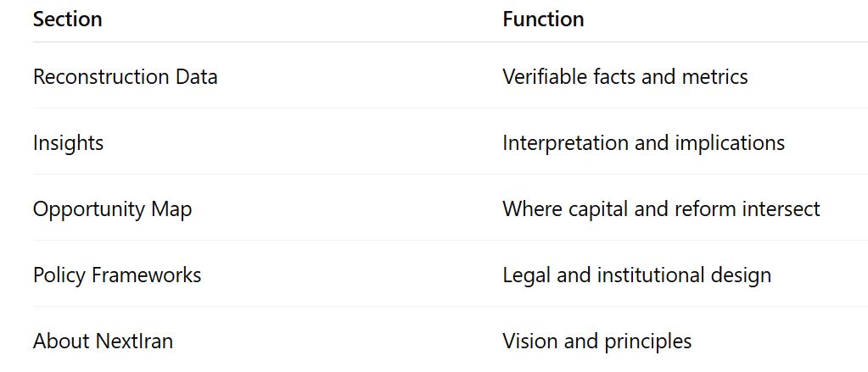This screenshot has width=868, height=372.
Task: Select the 'Interpretation and implications' cell
Action: [643, 143]
